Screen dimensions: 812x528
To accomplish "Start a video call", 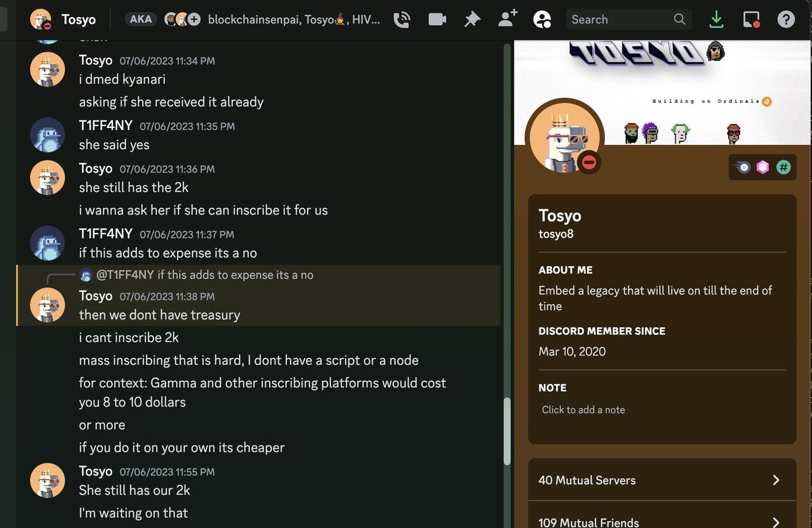I will [x=437, y=20].
